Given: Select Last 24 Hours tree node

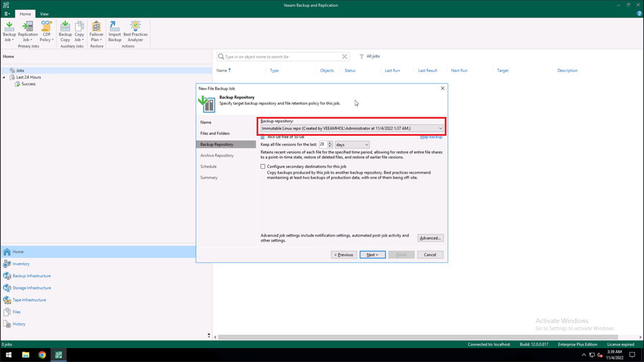Looking at the screenshot, I should tap(28, 77).
